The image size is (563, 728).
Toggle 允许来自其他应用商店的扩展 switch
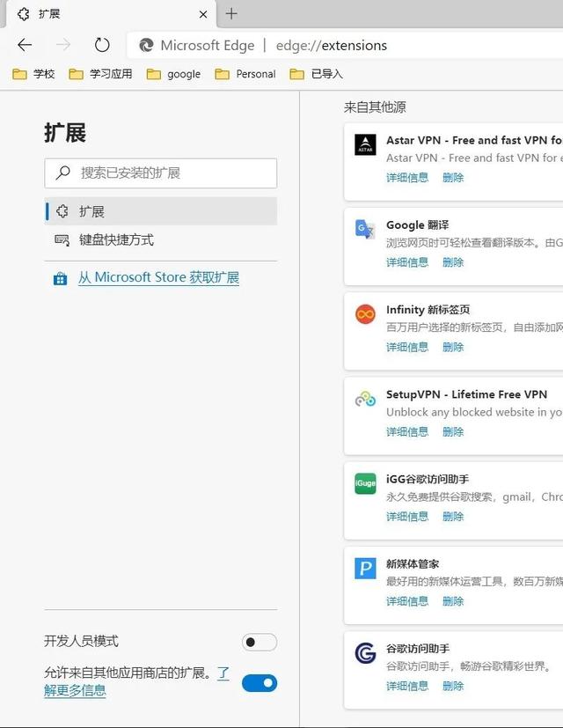[x=260, y=683]
